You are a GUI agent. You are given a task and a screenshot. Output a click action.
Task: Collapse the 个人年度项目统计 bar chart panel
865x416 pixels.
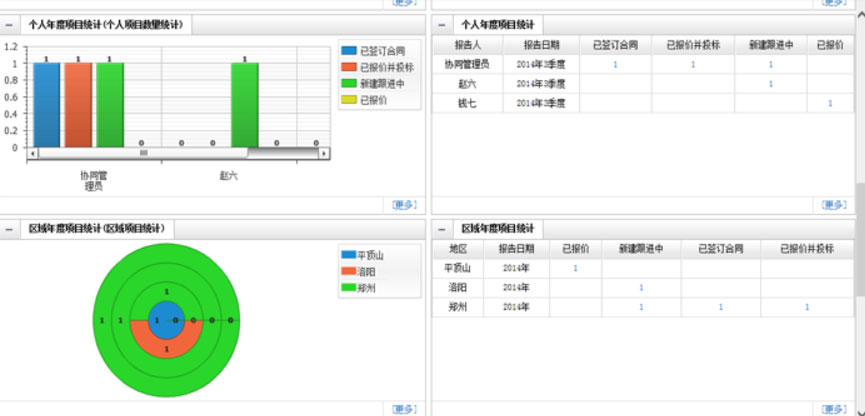(9, 24)
